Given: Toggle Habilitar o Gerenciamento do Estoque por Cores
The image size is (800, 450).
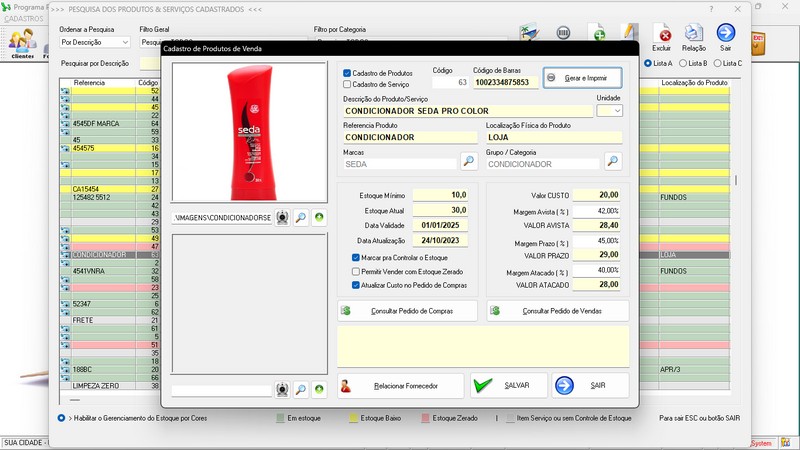Looking at the screenshot, I should tap(61, 418).
